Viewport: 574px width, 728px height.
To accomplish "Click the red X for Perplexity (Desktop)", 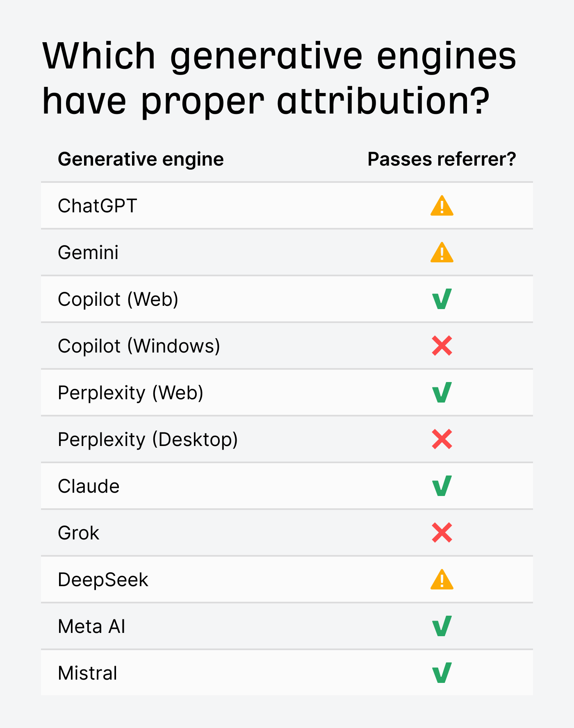I will click(442, 439).
